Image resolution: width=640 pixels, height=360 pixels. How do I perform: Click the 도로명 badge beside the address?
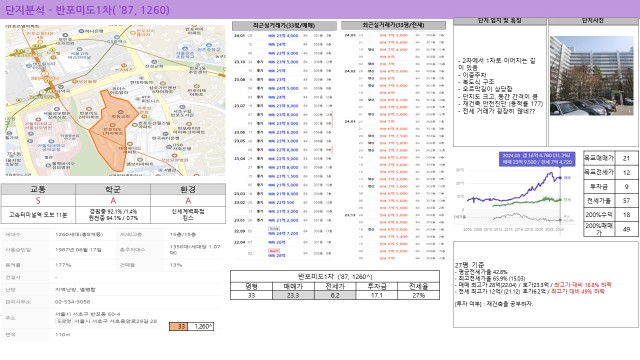[64, 321]
